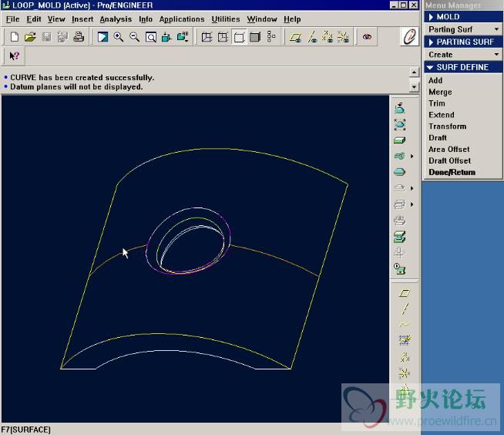Click datum point tool in right toolbar
This screenshot has height=435, width=504.
(405, 357)
